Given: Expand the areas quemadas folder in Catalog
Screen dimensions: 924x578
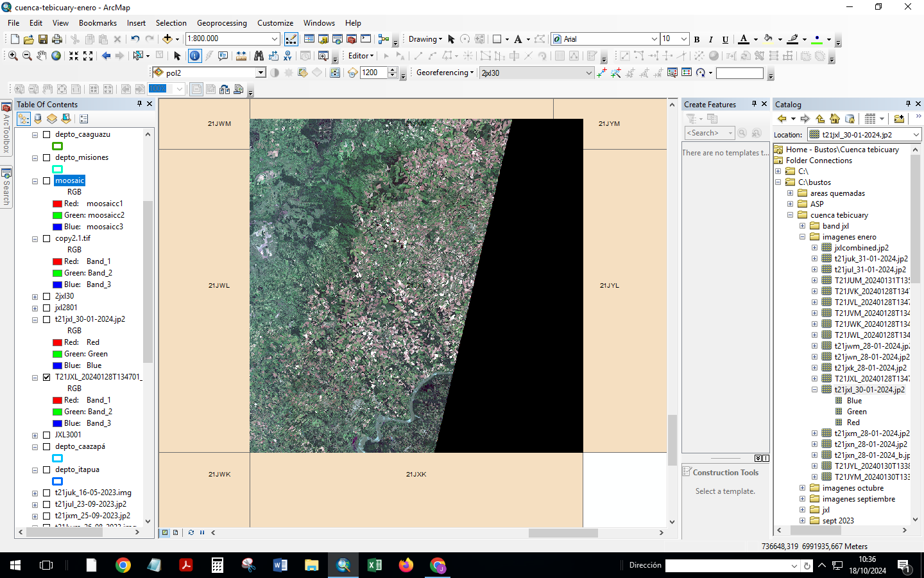Looking at the screenshot, I should click(791, 193).
